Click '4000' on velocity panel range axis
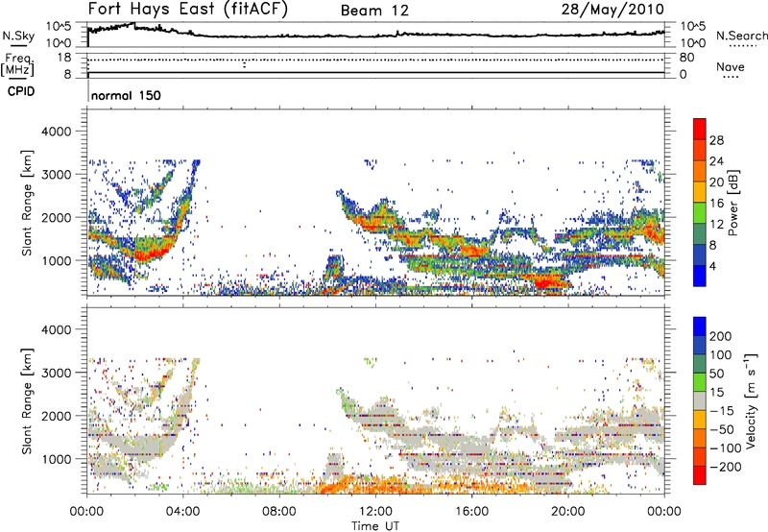Viewport: 768px width, 532px height. coord(56,329)
